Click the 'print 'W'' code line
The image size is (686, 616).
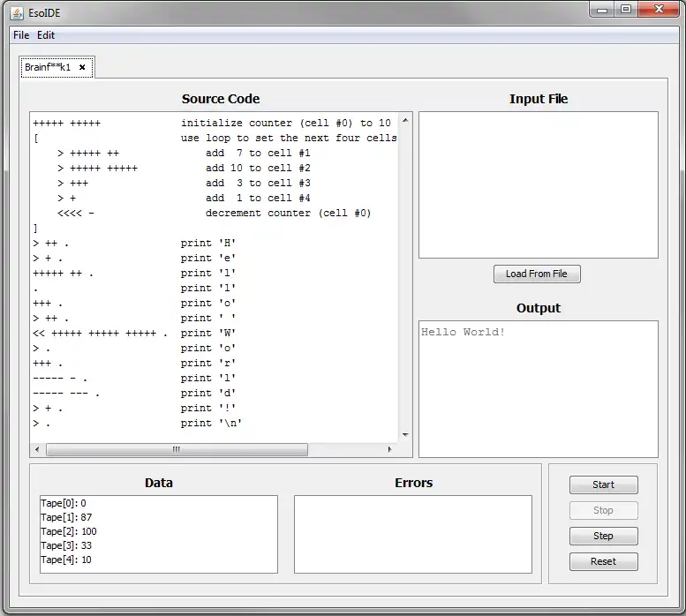click(x=208, y=333)
